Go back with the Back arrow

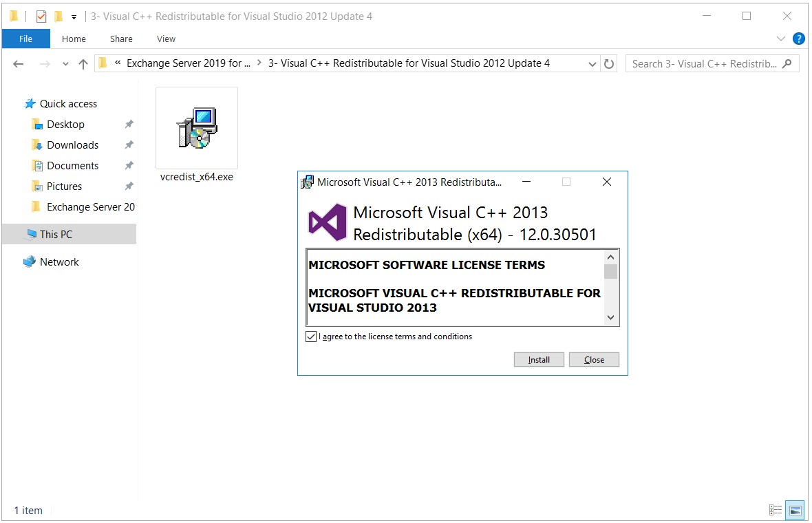coord(18,64)
